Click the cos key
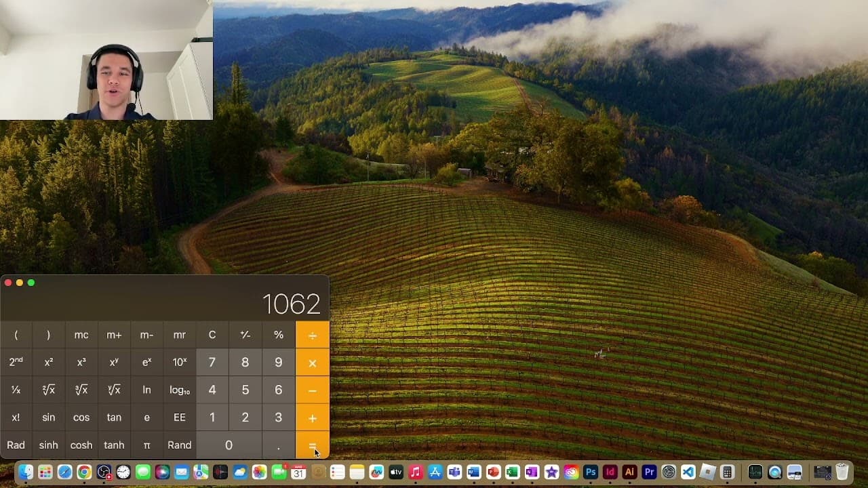The image size is (868, 488). [x=81, y=418]
